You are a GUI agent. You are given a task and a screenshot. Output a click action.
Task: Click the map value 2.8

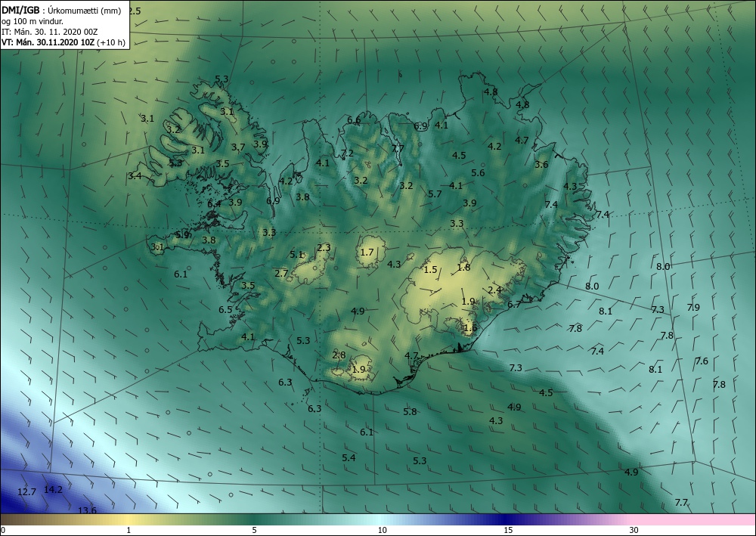pyautogui.click(x=339, y=355)
